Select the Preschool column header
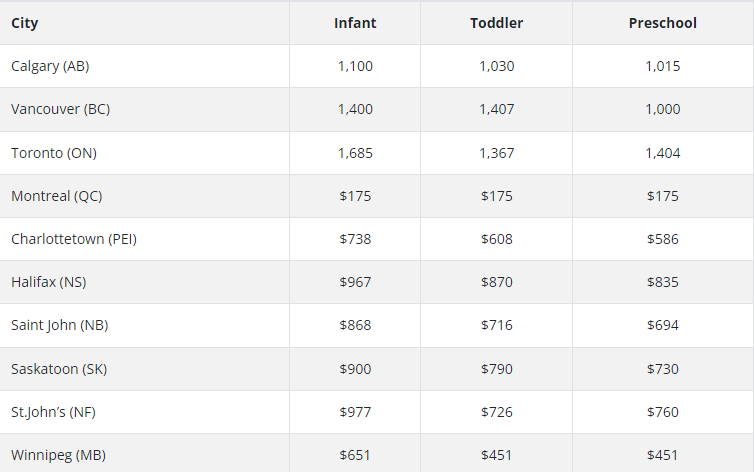The height and width of the screenshot is (472, 754). click(x=663, y=23)
